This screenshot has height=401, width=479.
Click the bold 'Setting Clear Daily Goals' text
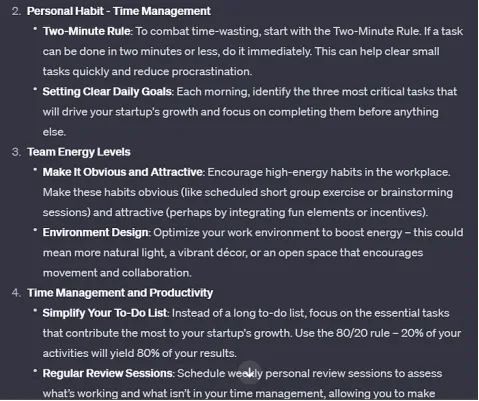[107, 92]
